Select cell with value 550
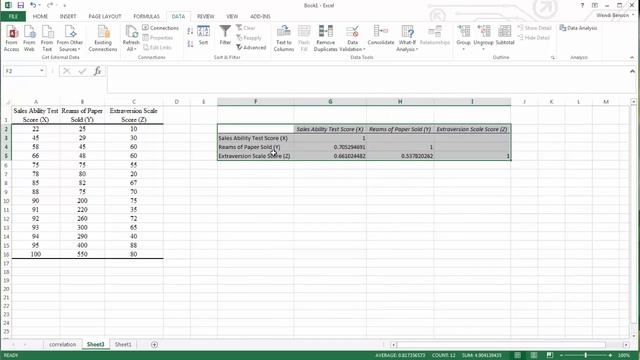The image size is (640, 360). [82, 254]
